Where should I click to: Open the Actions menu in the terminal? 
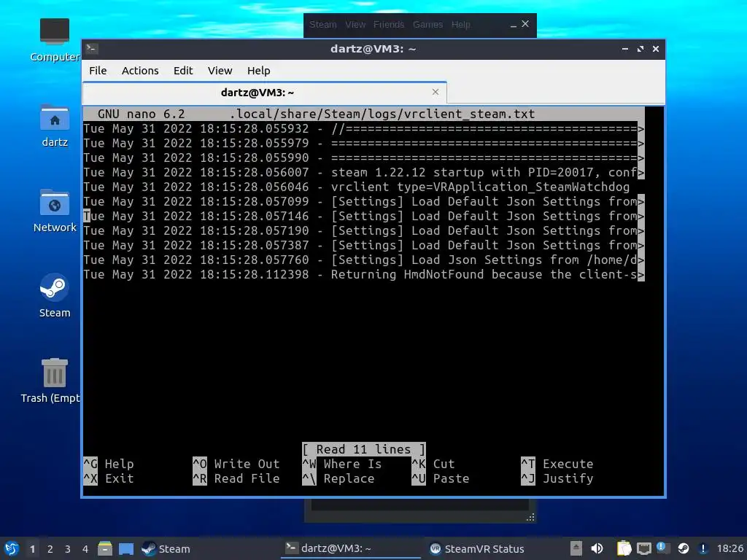pyautogui.click(x=140, y=71)
